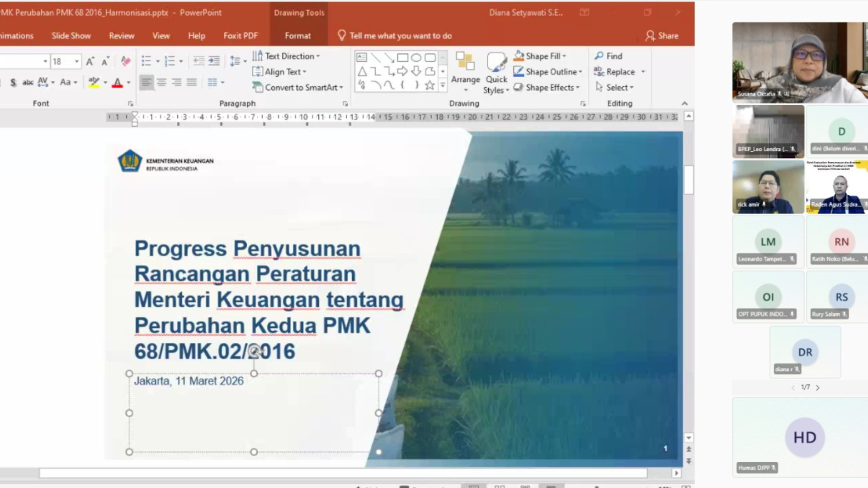The image size is (868, 488).
Task: Toggle center text alignment
Action: coord(161,82)
